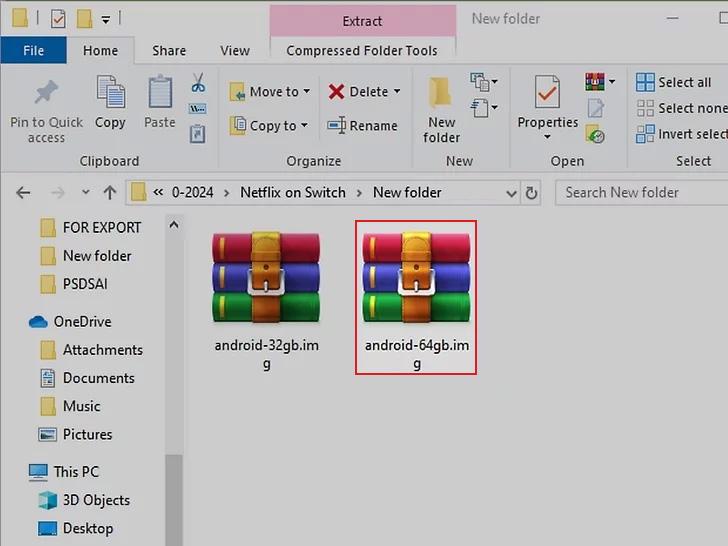Expand the Delete options arrow

point(397,91)
